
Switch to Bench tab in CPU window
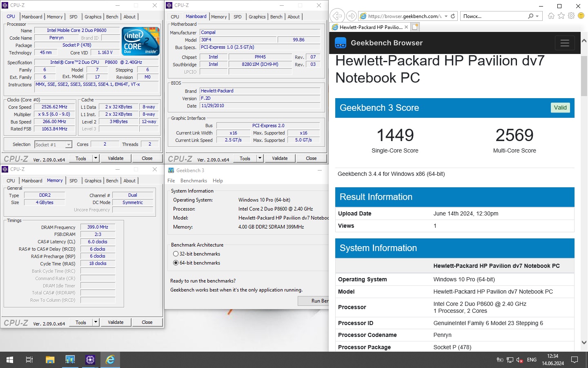(112, 17)
